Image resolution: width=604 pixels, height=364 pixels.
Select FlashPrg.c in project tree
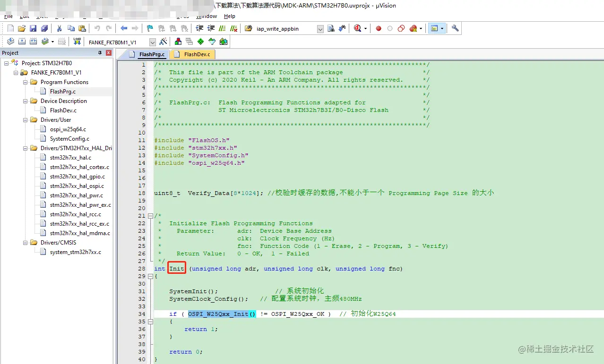63,91
